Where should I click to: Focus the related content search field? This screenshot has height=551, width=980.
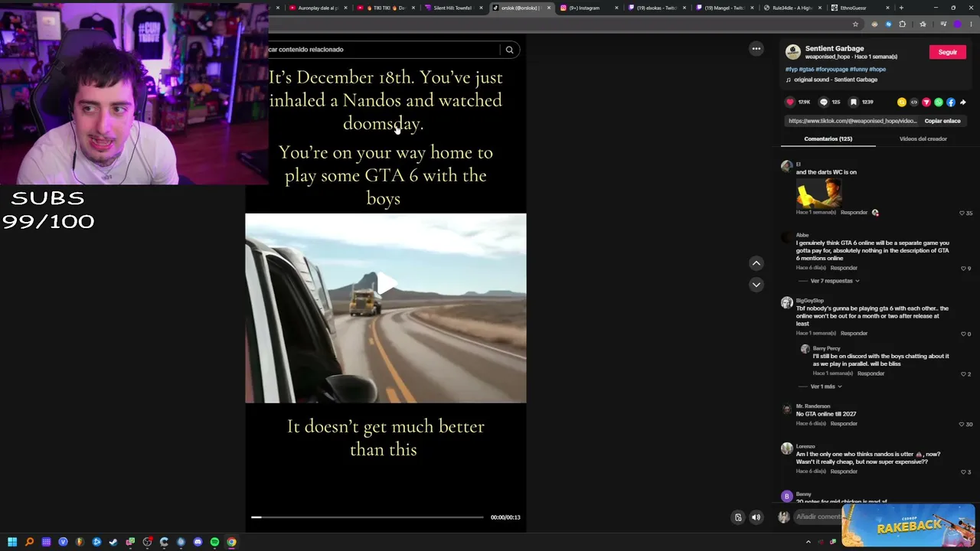[383, 50]
